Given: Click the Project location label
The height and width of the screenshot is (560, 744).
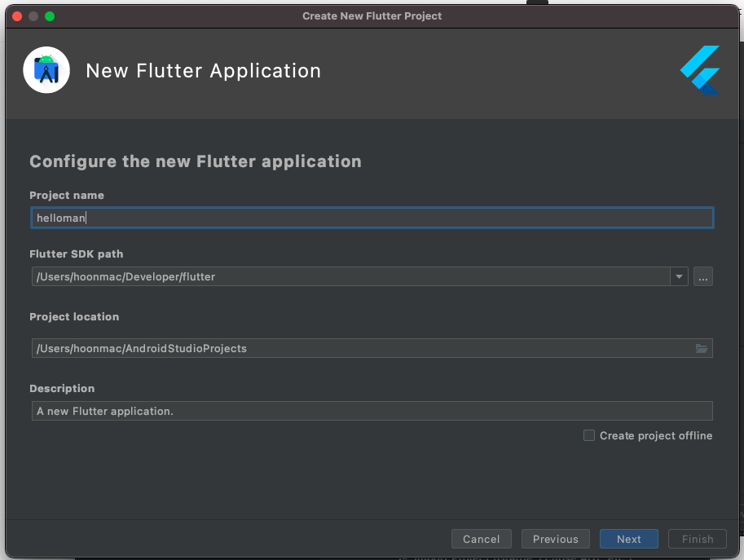Looking at the screenshot, I should [x=74, y=316].
